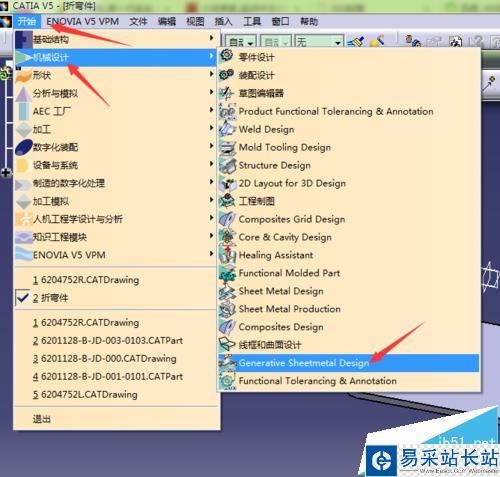Open the 插入 Insert menu
The image size is (500, 477).
(223, 22)
